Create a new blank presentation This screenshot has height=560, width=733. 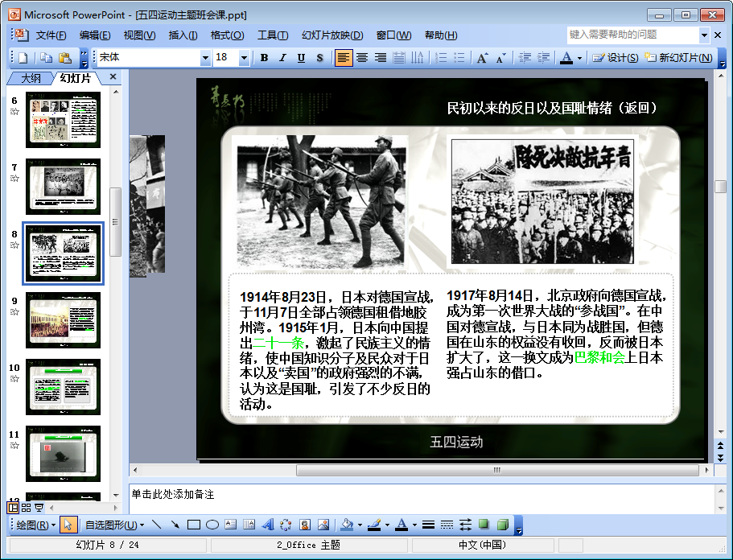point(23,57)
